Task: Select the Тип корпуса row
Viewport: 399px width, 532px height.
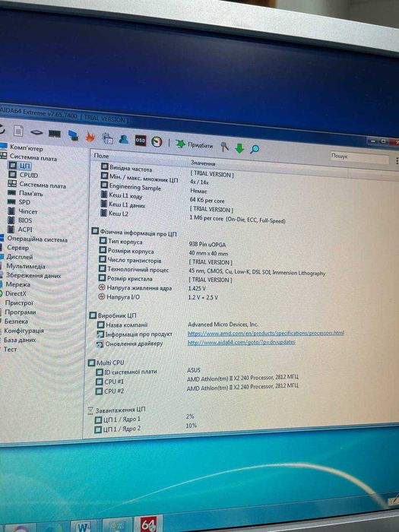Action: click(163, 242)
